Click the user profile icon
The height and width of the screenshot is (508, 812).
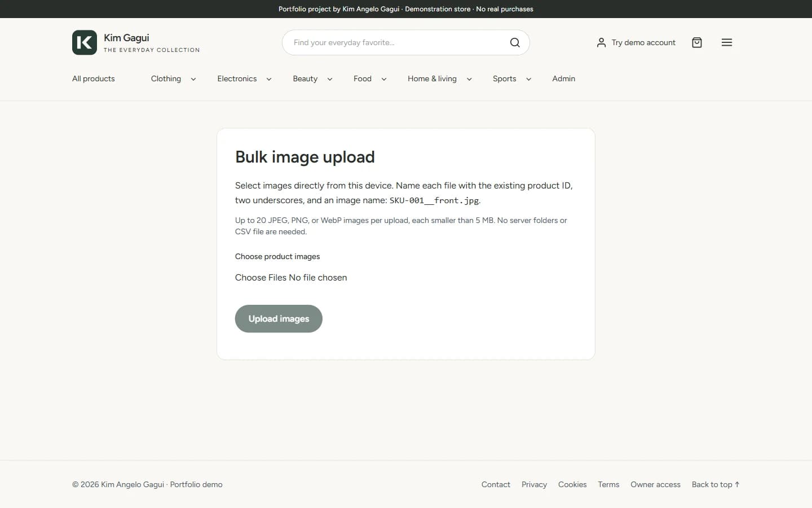pyautogui.click(x=601, y=42)
